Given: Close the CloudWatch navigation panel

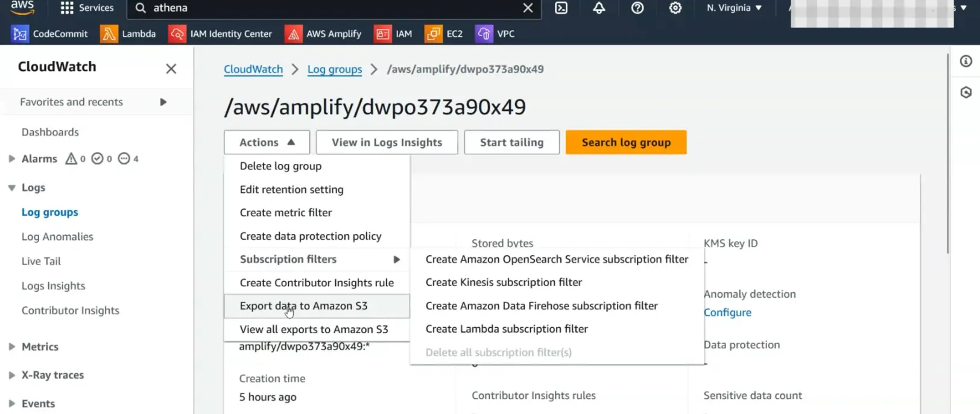Looking at the screenshot, I should [171, 68].
